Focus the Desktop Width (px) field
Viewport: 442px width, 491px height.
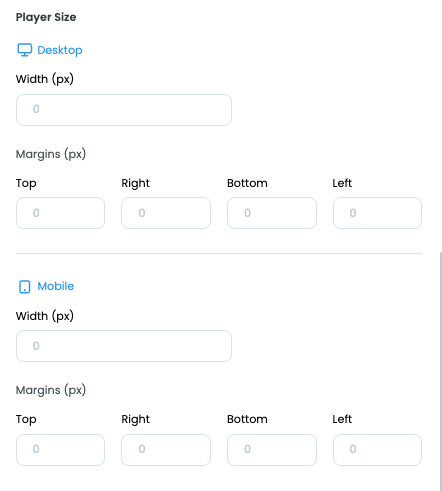[124, 110]
